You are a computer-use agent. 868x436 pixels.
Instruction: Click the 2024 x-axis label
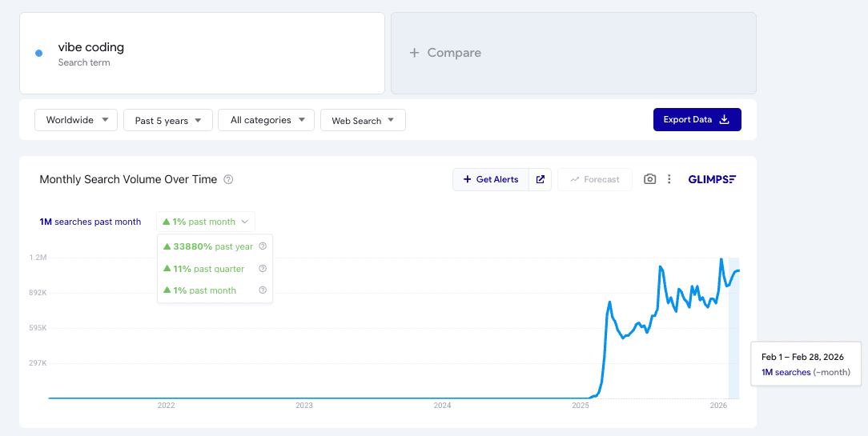coord(442,406)
